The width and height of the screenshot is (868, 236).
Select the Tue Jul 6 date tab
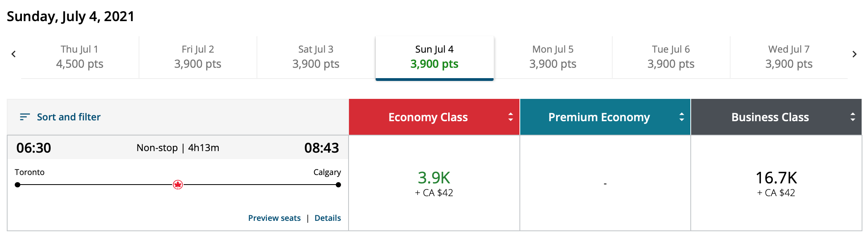(671, 57)
